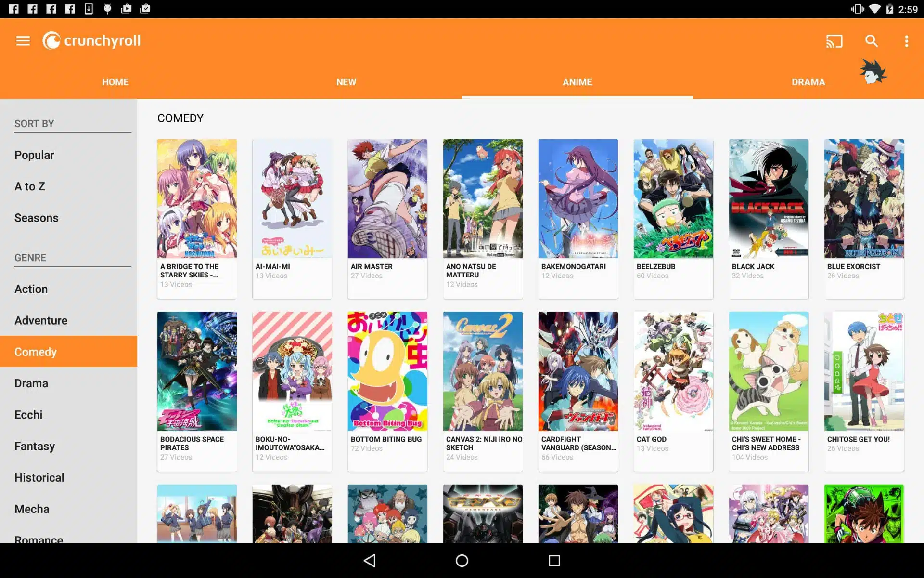
Task: Expand the Romance genre category
Action: tap(38, 539)
